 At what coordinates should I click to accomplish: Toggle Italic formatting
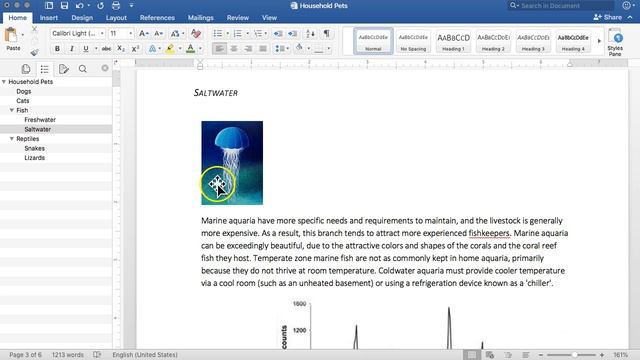[72, 49]
